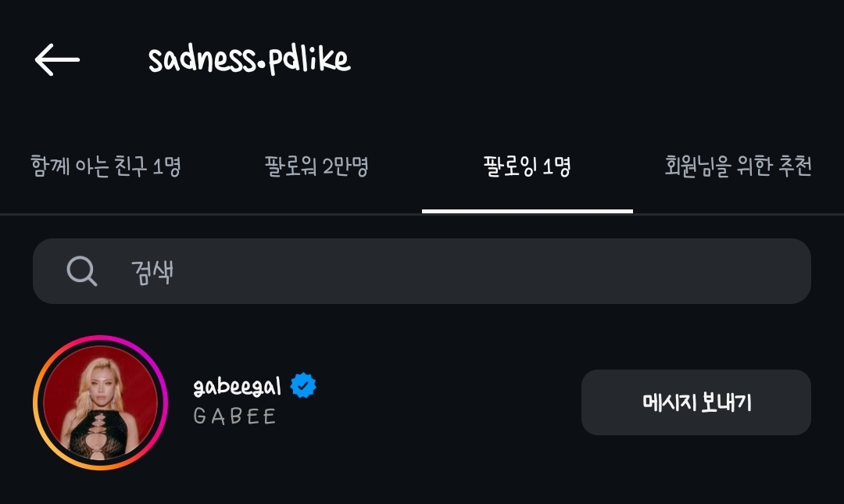
Task: Click the white underline below 팔로잉 1명
Action: 527,211
